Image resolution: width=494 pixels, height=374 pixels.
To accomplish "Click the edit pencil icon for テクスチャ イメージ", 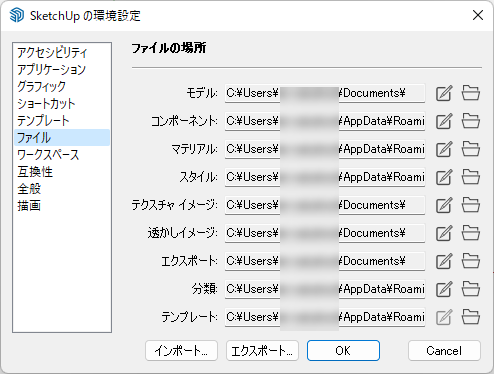I will (444, 205).
